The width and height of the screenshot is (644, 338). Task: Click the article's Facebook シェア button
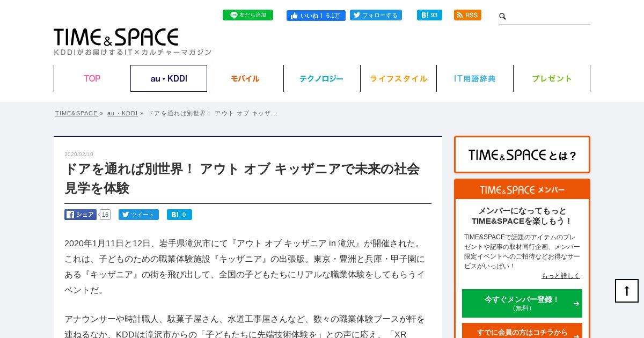tap(80, 215)
